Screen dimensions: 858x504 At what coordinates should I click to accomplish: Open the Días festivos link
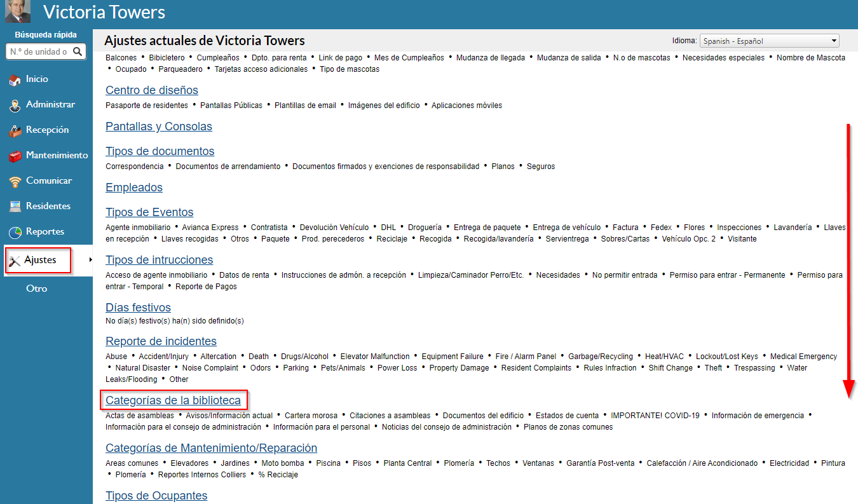pos(138,308)
